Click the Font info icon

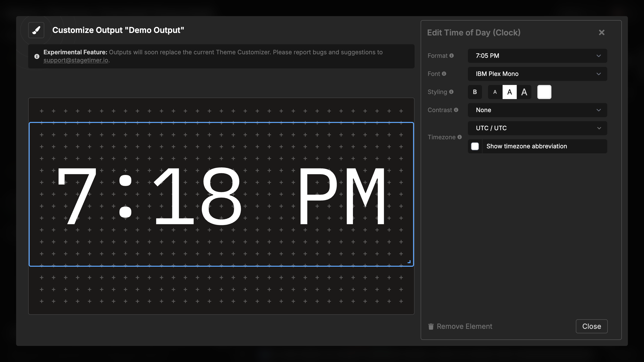click(444, 74)
